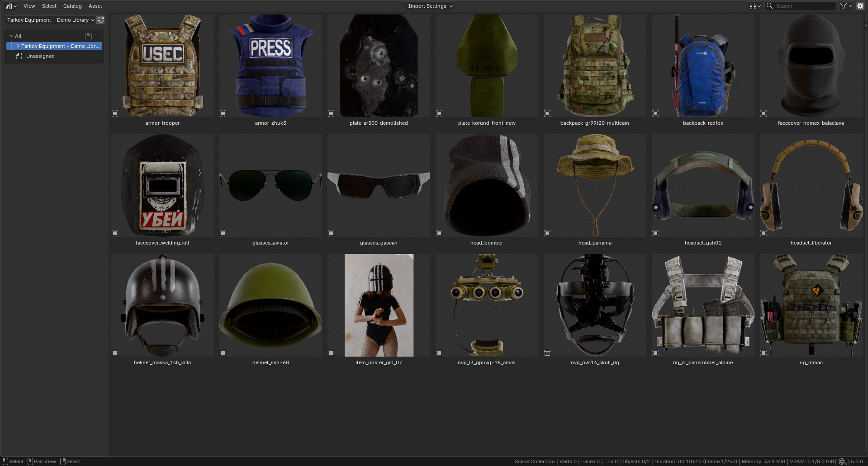This screenshot has height=466, width=868.
Task: Select the item_poster_girl_07 asset
Action: (x=379, y=306)
